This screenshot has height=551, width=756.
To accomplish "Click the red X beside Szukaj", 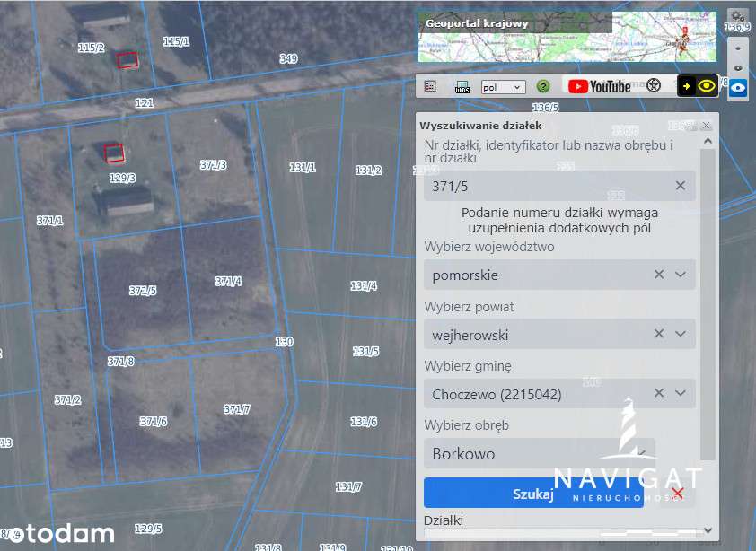I will coord(677,493).
